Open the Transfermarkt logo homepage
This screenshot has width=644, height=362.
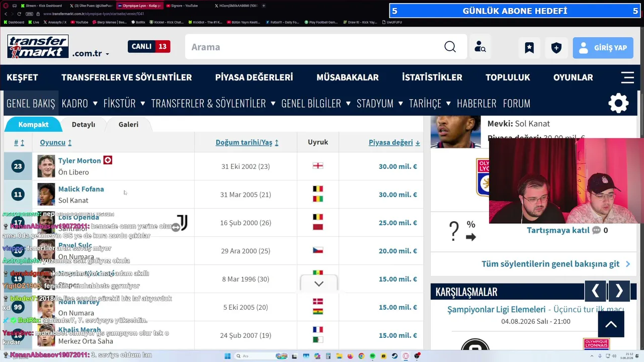tap(38, 47)
